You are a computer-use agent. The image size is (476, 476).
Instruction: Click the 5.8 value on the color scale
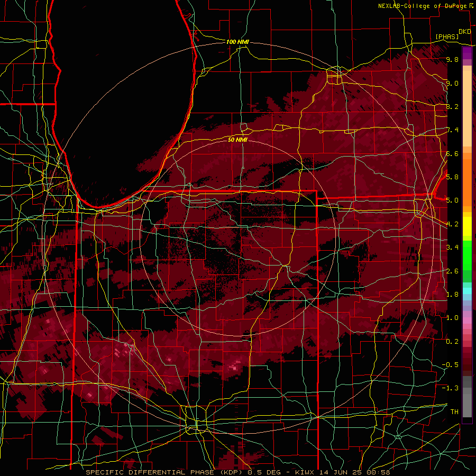click(x=452, y=177)
